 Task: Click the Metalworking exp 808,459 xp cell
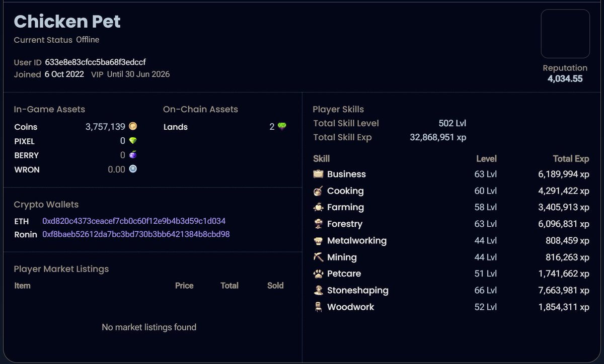pyautogui.click(x=567, y=240)
